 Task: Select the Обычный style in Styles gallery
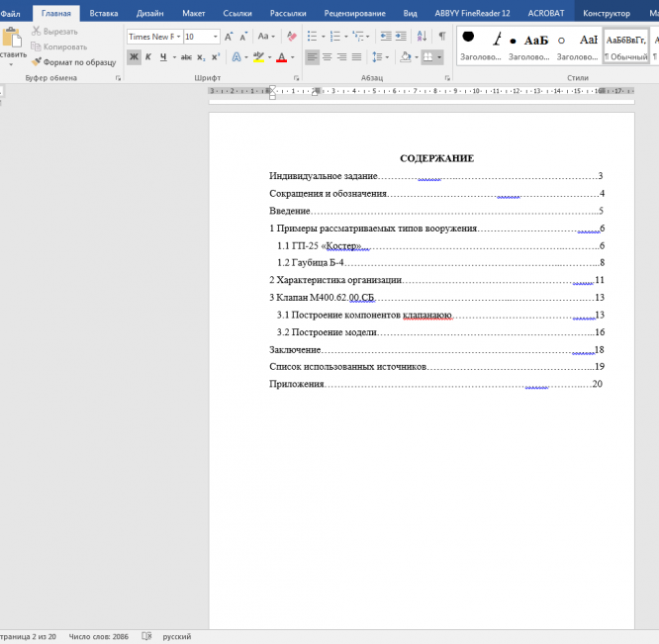[625, 46]
